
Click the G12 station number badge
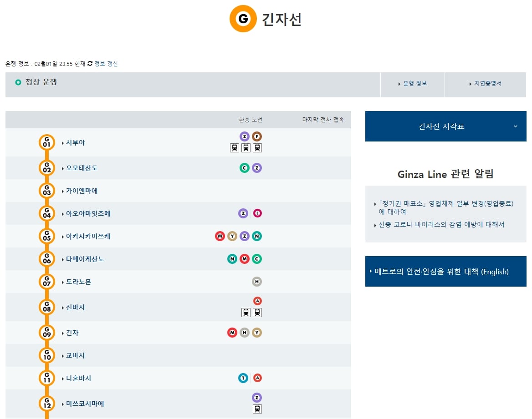47,404
